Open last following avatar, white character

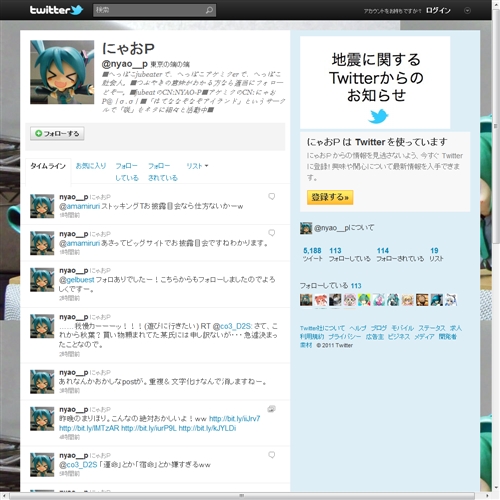click(451, 300)
